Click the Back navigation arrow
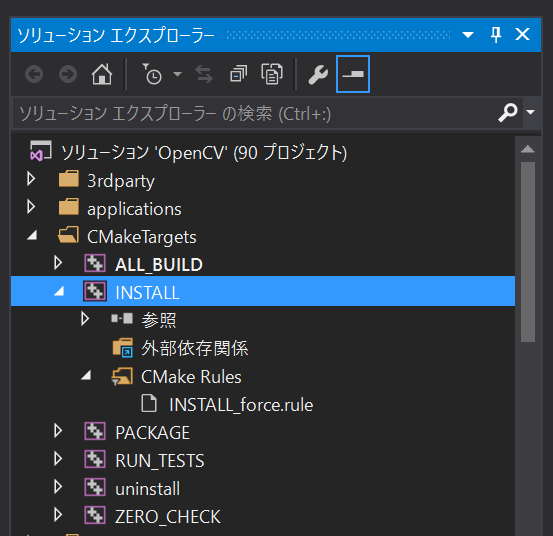Image resolution: width=553 pixels, height=536 pixels. [34, 74]
